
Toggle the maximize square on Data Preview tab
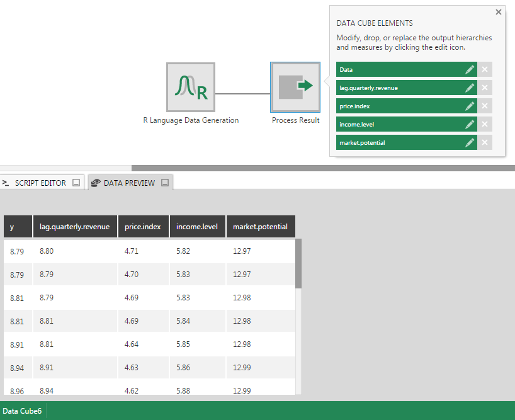click(165, 182)
